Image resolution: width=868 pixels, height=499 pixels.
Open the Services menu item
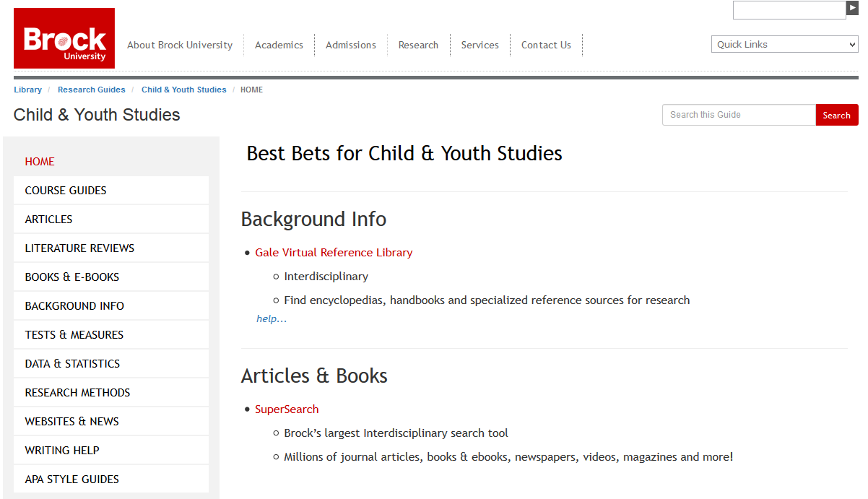(480, 45)
